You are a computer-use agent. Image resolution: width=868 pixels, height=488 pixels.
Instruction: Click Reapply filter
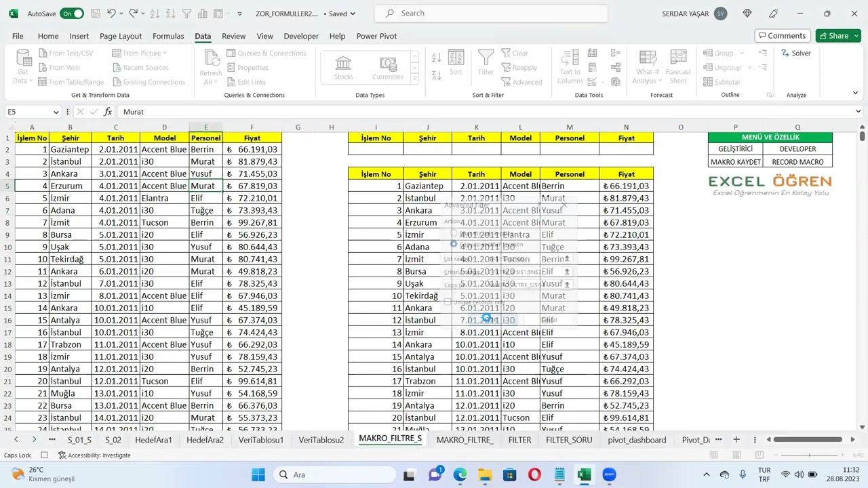point(519,68)
